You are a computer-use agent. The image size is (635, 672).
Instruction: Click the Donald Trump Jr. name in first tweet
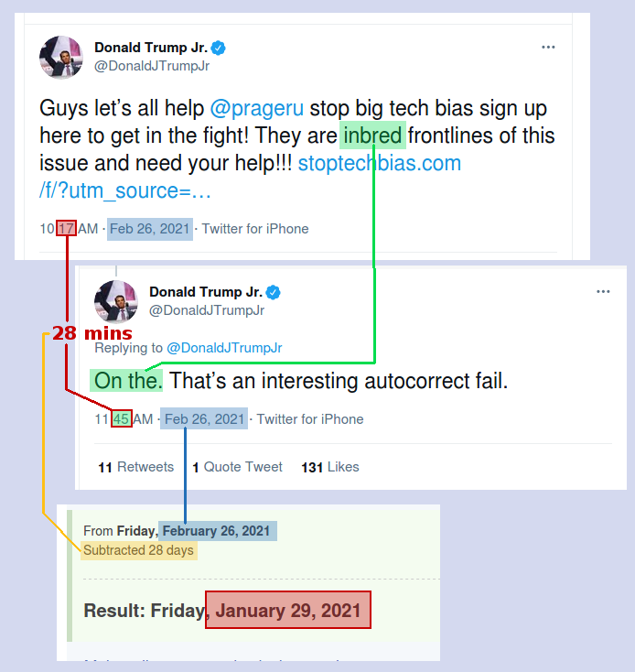(151, 48)
